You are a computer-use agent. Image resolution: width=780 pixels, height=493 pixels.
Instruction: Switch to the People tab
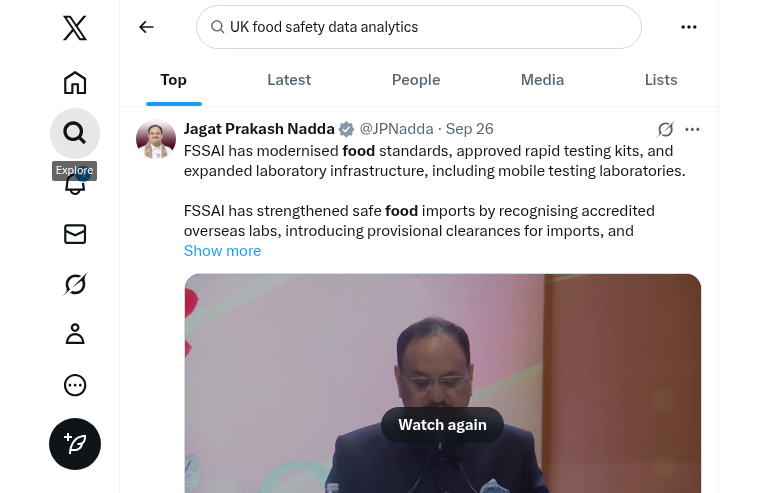[416, 80]
